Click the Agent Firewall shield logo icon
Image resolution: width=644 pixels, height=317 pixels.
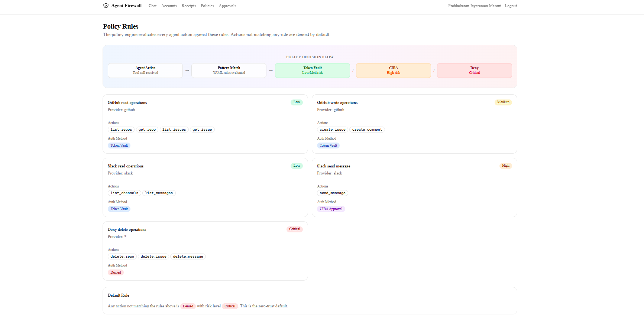coord(106,6)
